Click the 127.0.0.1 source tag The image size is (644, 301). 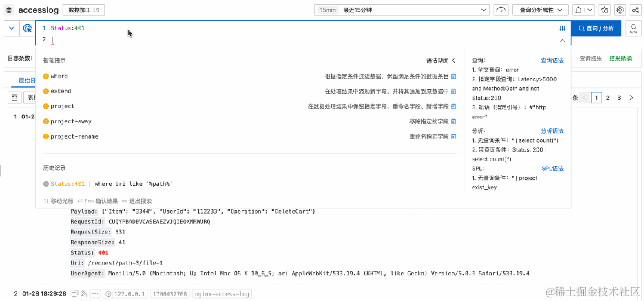pyautogui.click(x=125, y=294)
